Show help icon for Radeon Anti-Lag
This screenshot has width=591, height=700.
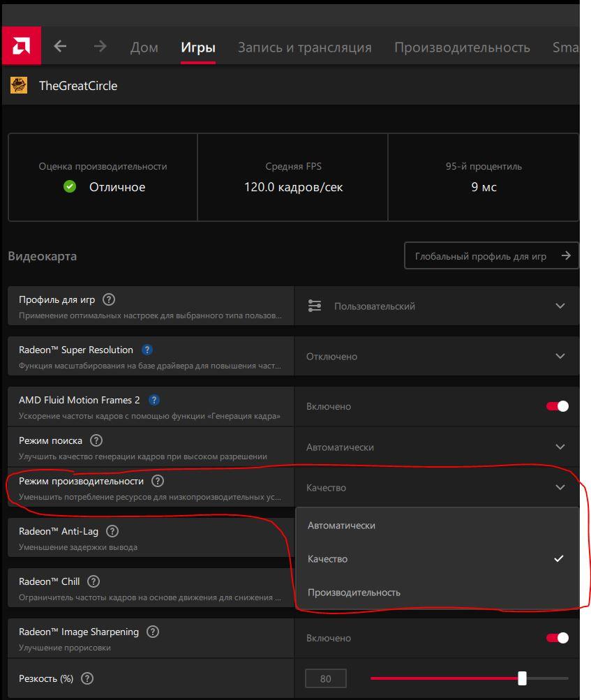112,531
